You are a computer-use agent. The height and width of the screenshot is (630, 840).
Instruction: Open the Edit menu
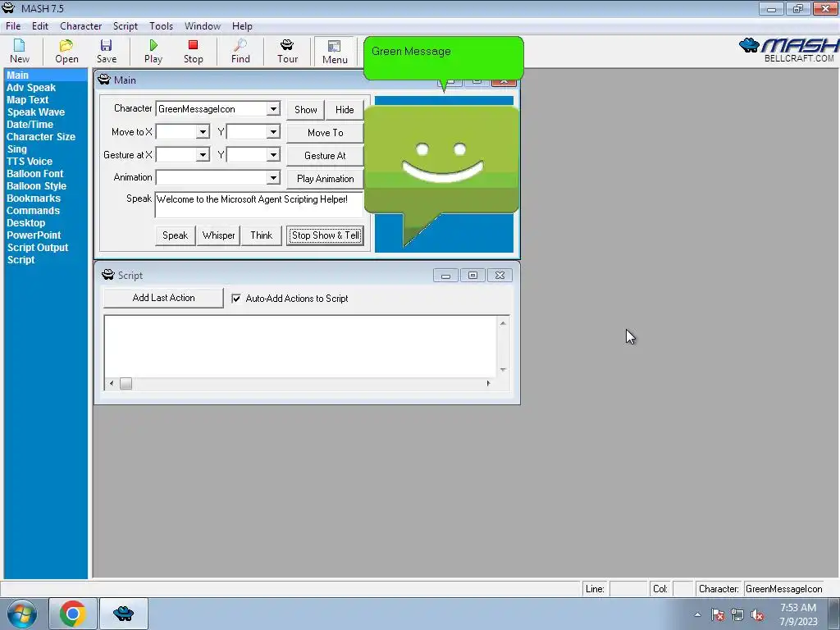40,25
